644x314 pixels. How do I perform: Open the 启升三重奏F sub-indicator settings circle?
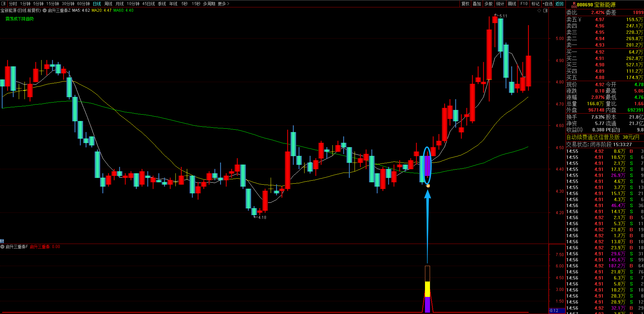2,247
